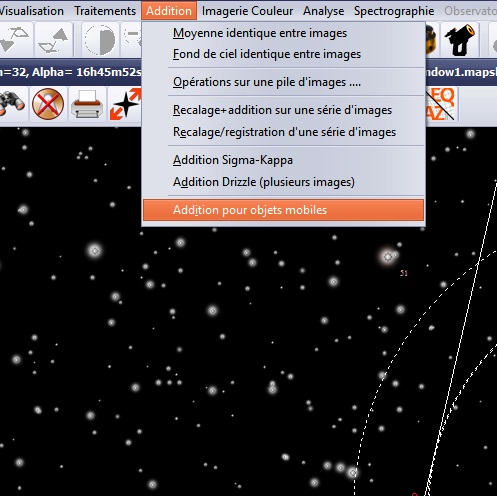Open the Traitements menu
Viewport: 497px width, 496px height.
coord(105,11)
